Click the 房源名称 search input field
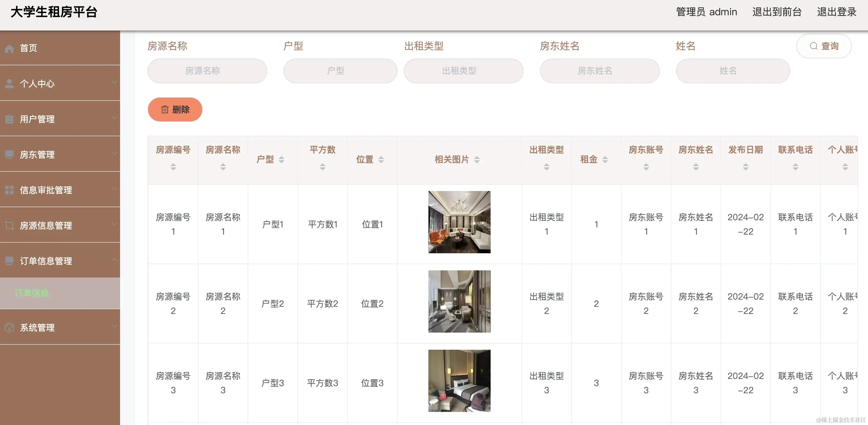This screenshot has height=425, width=868. click(207, 71)
